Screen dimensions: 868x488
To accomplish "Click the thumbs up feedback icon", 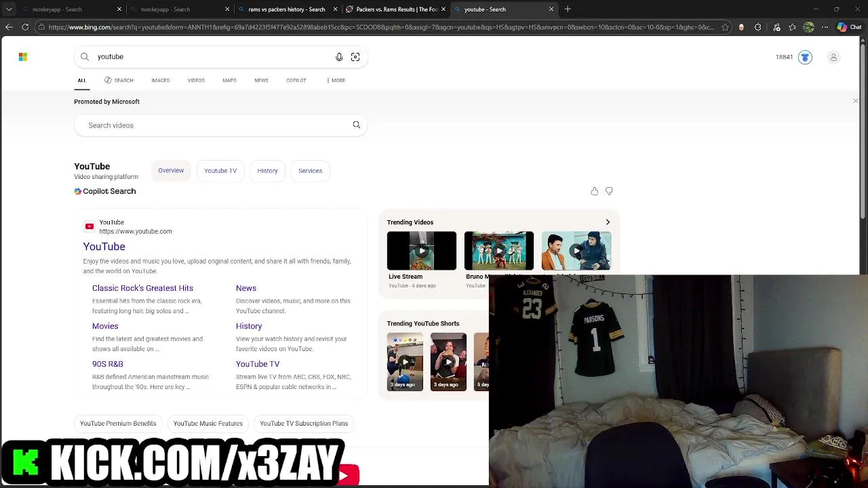I will (595, 191).
